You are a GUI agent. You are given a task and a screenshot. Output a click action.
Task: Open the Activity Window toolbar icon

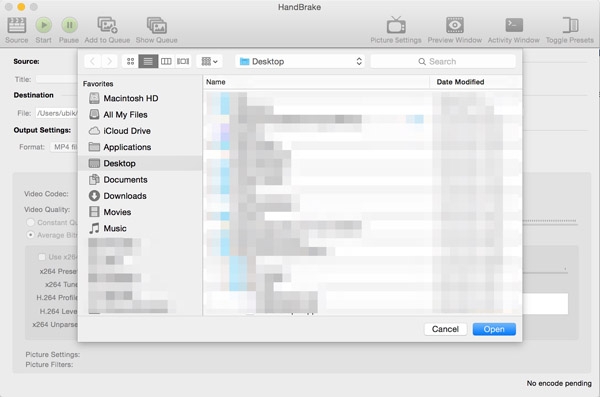coord(514,25)
